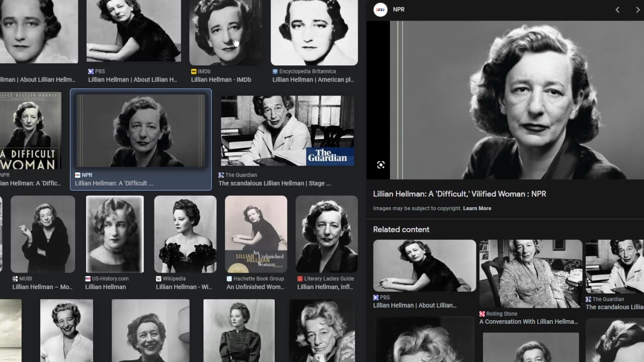
Task: Open the IMDb portrait thumbnail
Action: pyautogui.click(x=226, y=33)
